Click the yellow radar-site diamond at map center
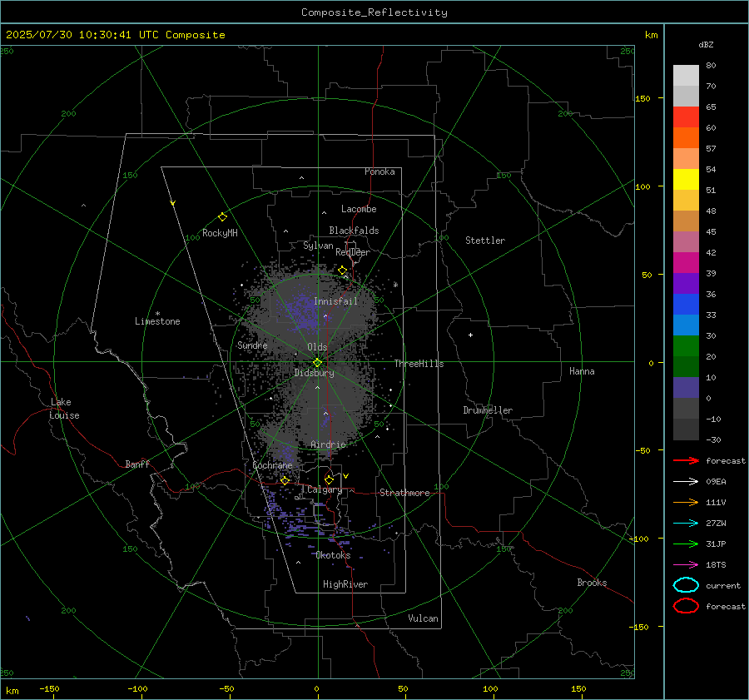Viewport: 749px width, 700px height. tap(317, 363)
